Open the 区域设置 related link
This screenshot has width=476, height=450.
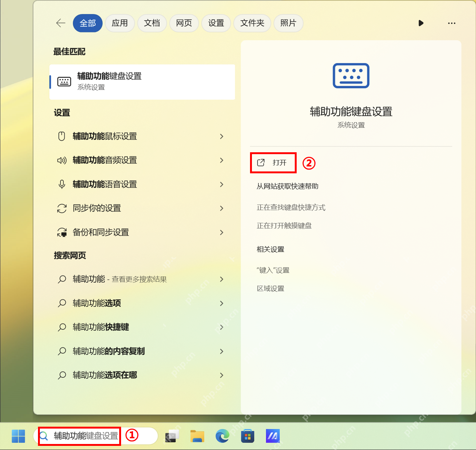[271, 289]
